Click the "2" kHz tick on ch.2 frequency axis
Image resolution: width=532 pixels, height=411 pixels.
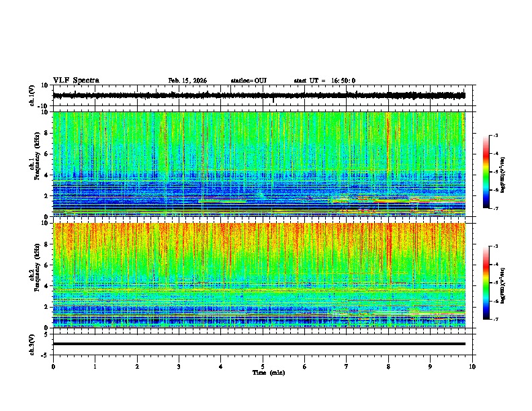tap(46, 307)
